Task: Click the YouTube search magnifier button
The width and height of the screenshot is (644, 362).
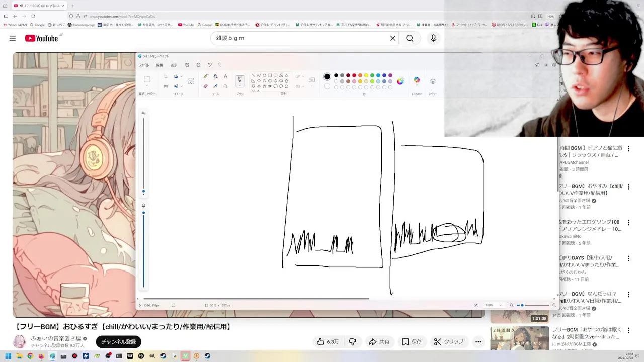Action: click(x=410, y=38)
